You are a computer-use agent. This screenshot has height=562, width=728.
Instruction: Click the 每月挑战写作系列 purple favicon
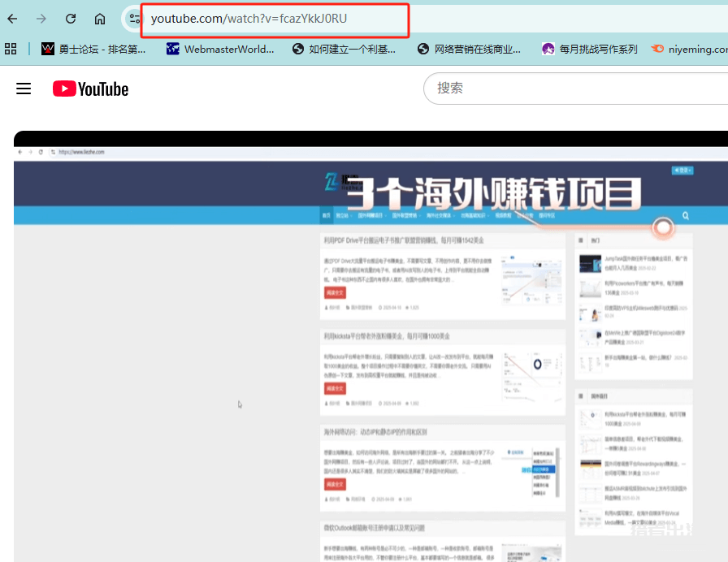coord(548,49)
